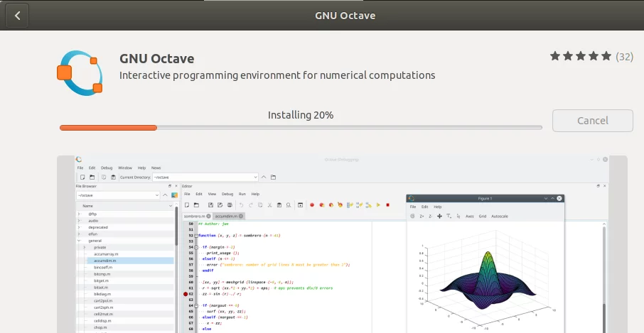Select the text insert tool in Figure 1

click(x=449, y=216)
